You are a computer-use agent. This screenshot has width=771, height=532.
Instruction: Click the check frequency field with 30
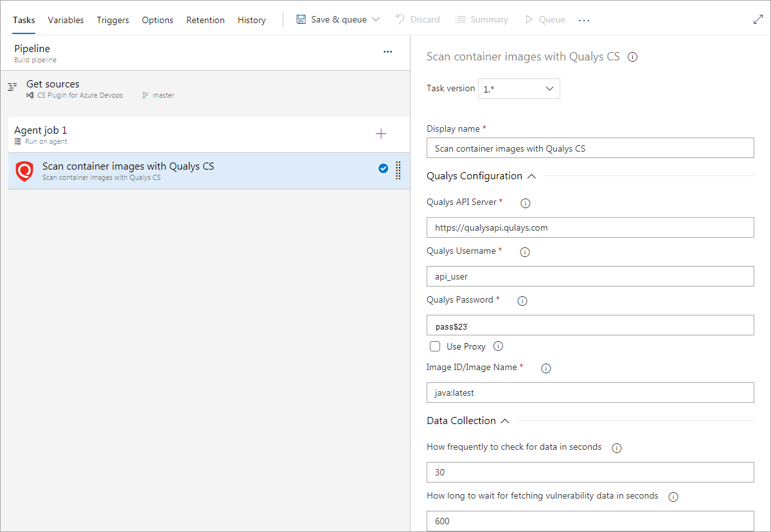tap(590, 472)
